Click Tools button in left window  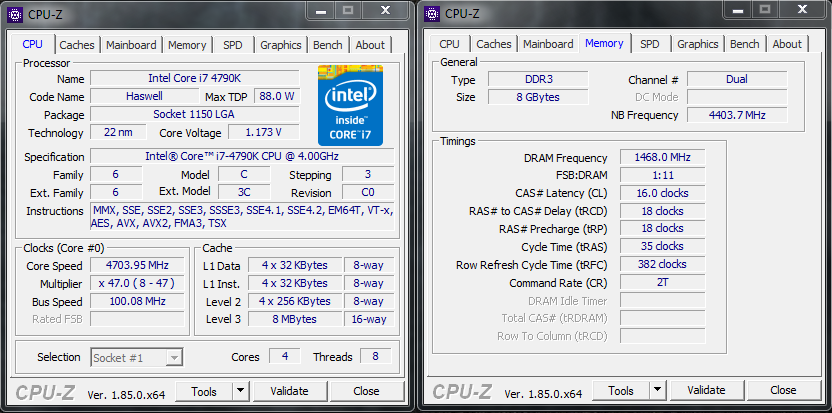(204, 391)
